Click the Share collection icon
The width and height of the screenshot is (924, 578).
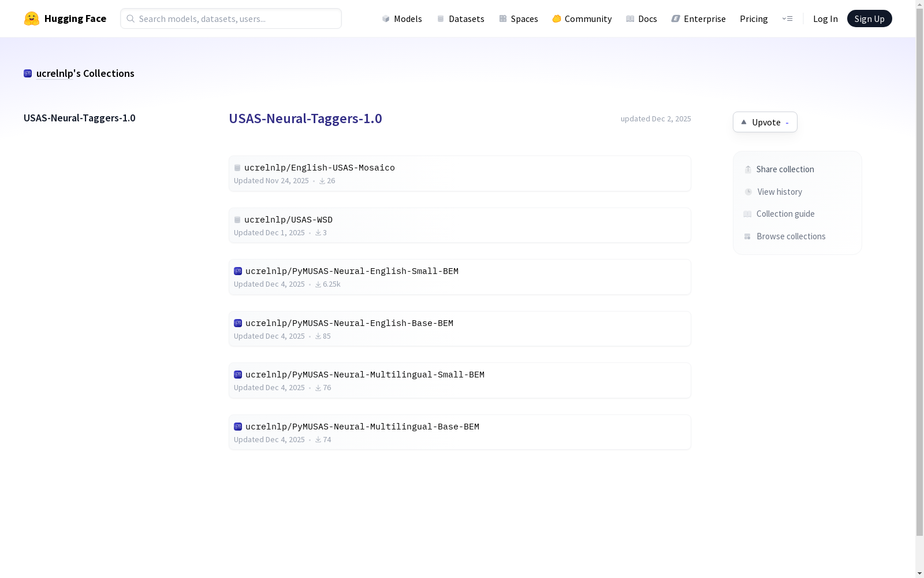point(748,169)
